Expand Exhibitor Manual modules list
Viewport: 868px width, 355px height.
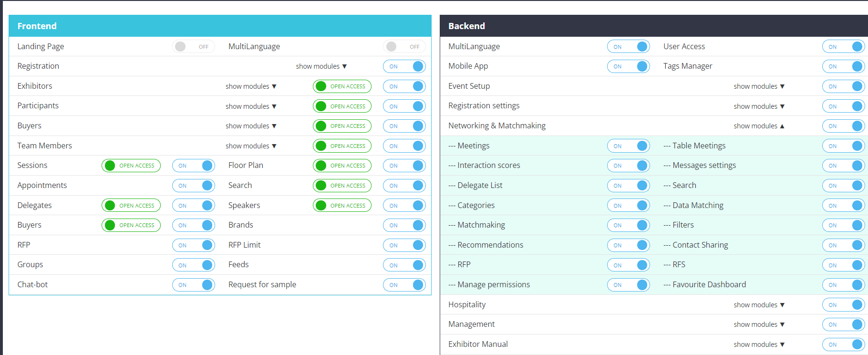759,345
